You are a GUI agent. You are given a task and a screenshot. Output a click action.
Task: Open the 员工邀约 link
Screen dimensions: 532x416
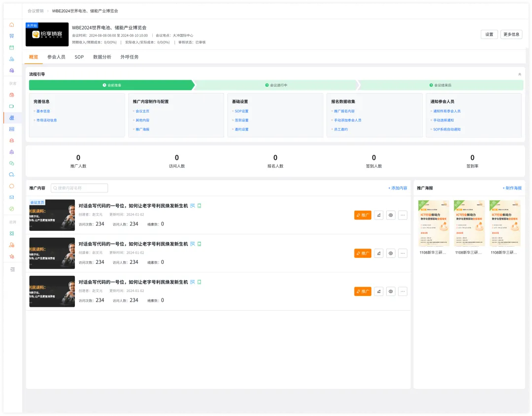coord(341,129)
